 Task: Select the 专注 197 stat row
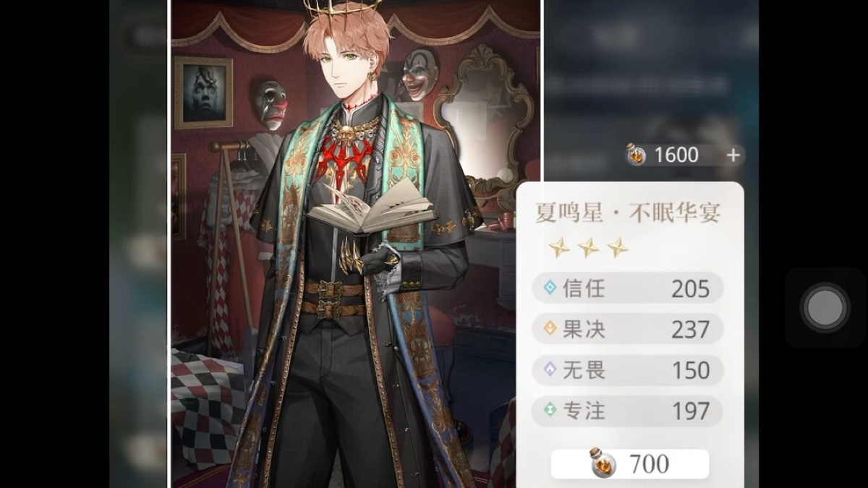(x=628, y=411)
